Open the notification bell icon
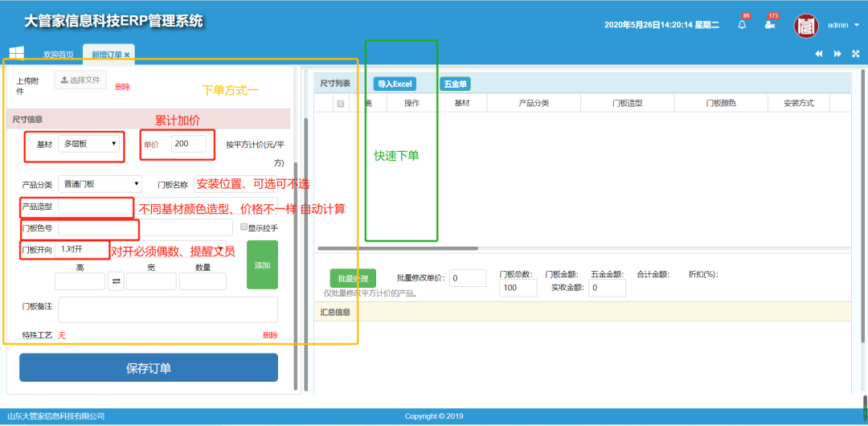Viewport: 868px width, 426px height. click(742, 25)
